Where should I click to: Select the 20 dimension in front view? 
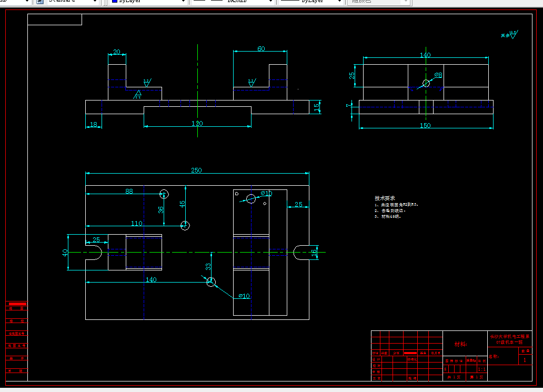pyautogui.click(x=117, y=52)
